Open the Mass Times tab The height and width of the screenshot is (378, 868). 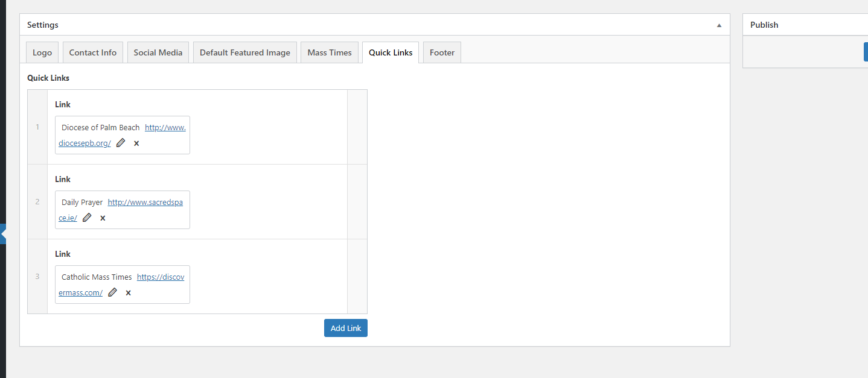(329, 52)
